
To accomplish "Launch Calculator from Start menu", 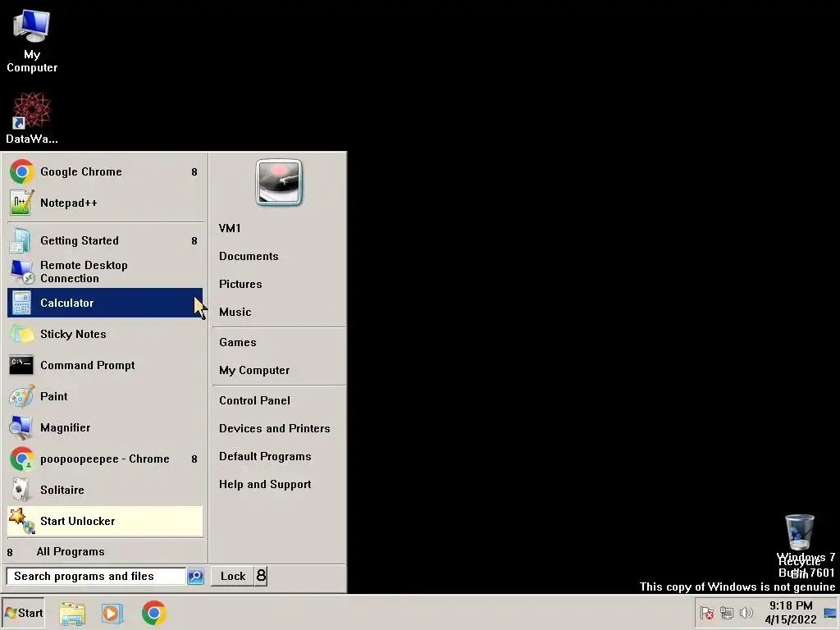I will 105,303.
